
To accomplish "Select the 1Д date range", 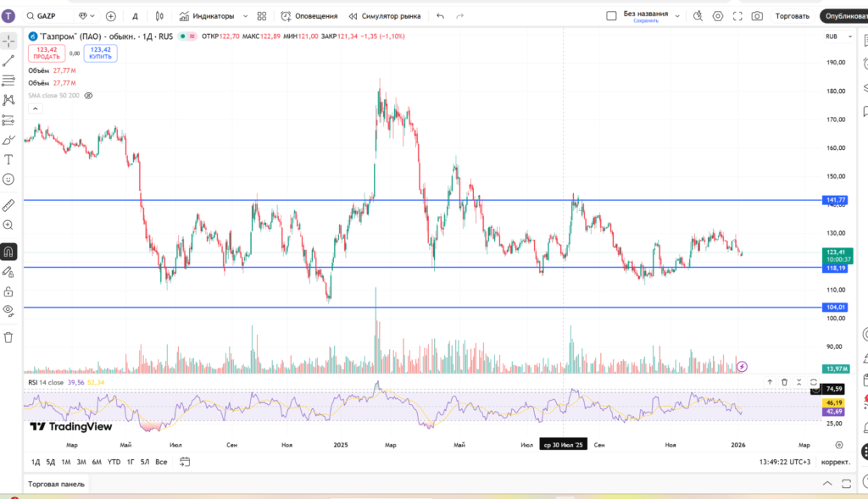I will tap(36, 462).
